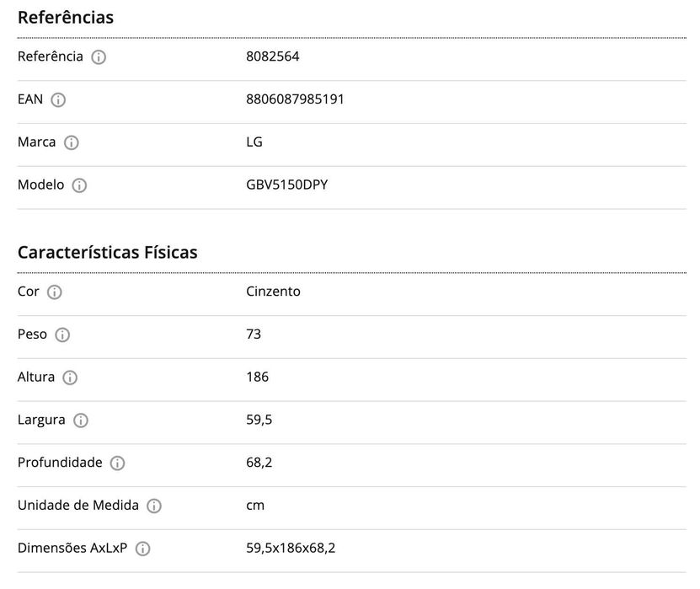
Task: Click the model value GBV5150DPY
Action: pos(286,185)
